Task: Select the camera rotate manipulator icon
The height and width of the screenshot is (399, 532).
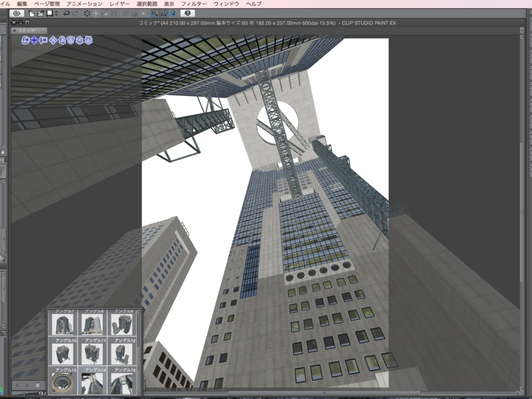Action: pos(25,41)
